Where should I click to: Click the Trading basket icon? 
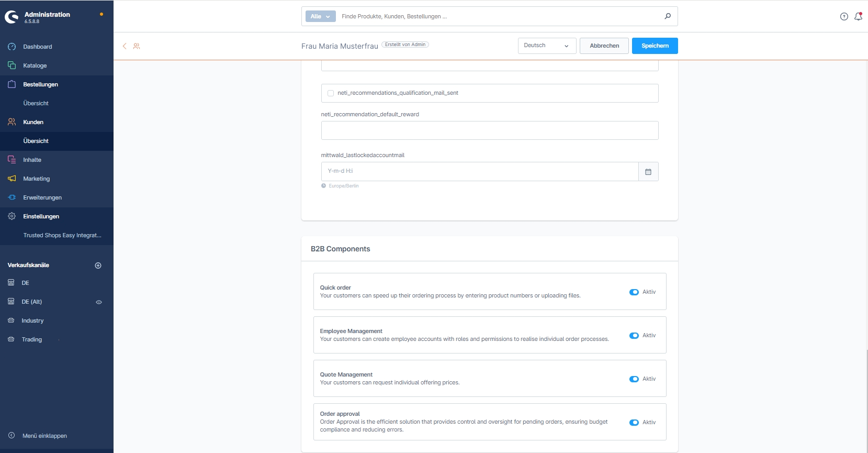tap(11, 339)
